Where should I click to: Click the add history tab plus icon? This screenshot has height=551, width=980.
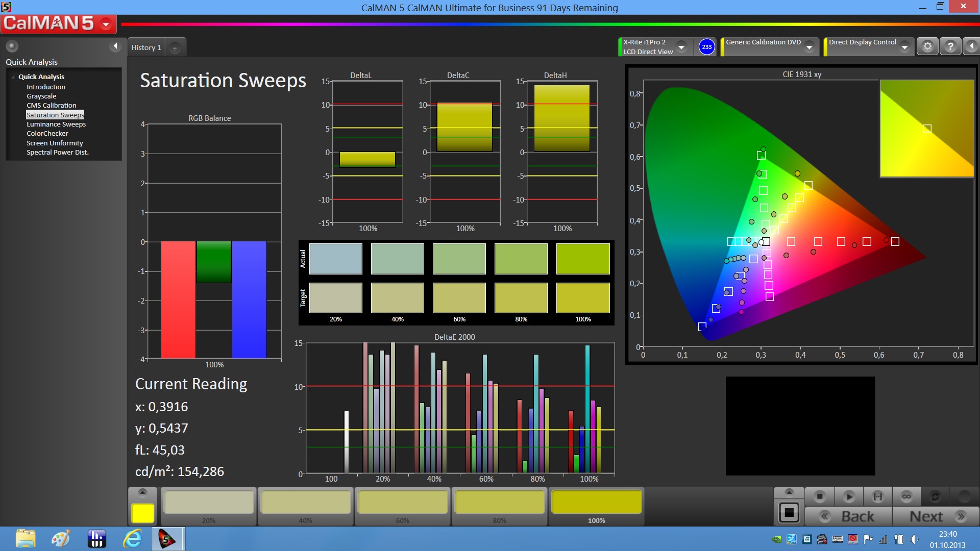(x=175, y=48)
